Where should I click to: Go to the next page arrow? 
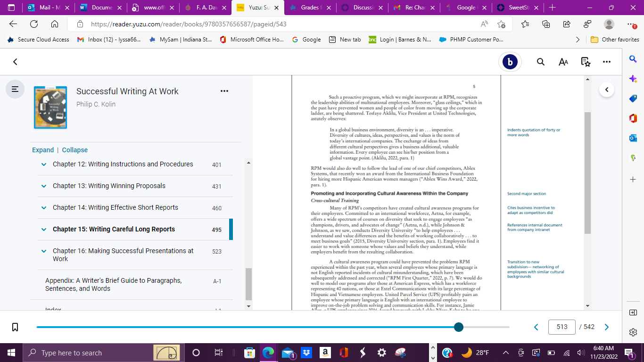[607, 327]
